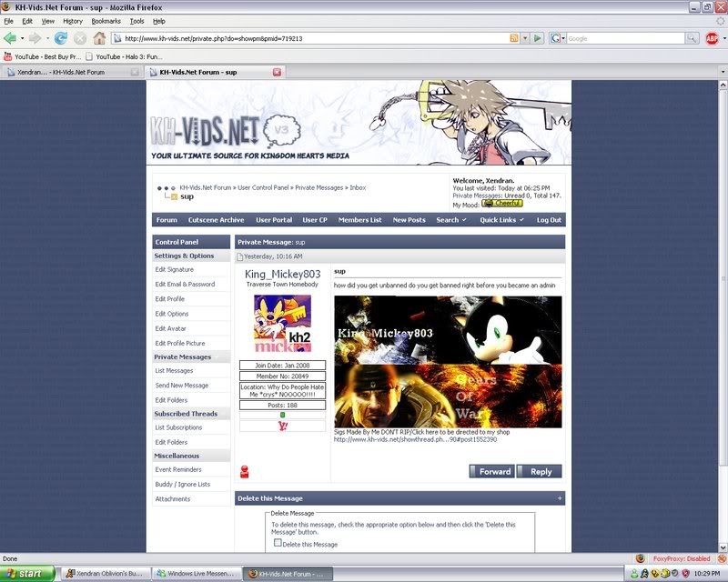728x582 pixels.
Task: Open the Adblock Plus icon
Action: (x=712, y=38)
